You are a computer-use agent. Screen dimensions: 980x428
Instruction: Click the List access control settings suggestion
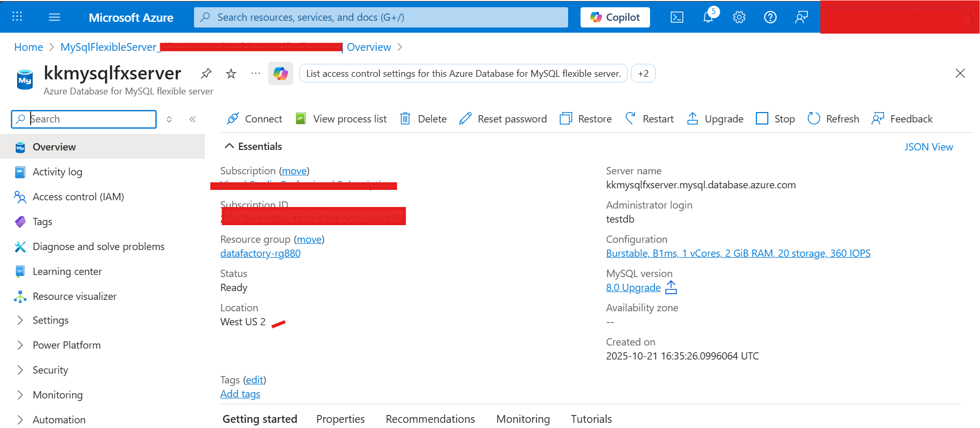pyautogui.click(x=463, y=74)
